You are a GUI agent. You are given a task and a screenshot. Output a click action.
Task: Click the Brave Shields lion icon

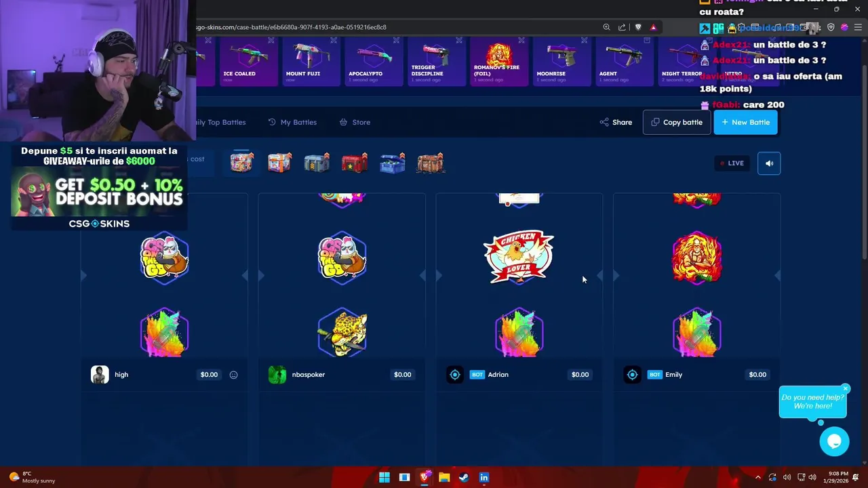click(638, 27)
